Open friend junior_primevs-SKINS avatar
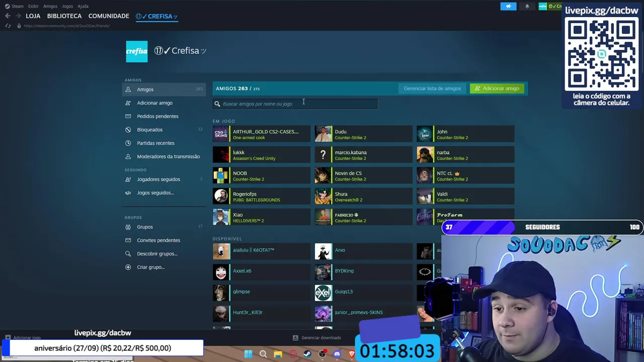 click(323, 314)
